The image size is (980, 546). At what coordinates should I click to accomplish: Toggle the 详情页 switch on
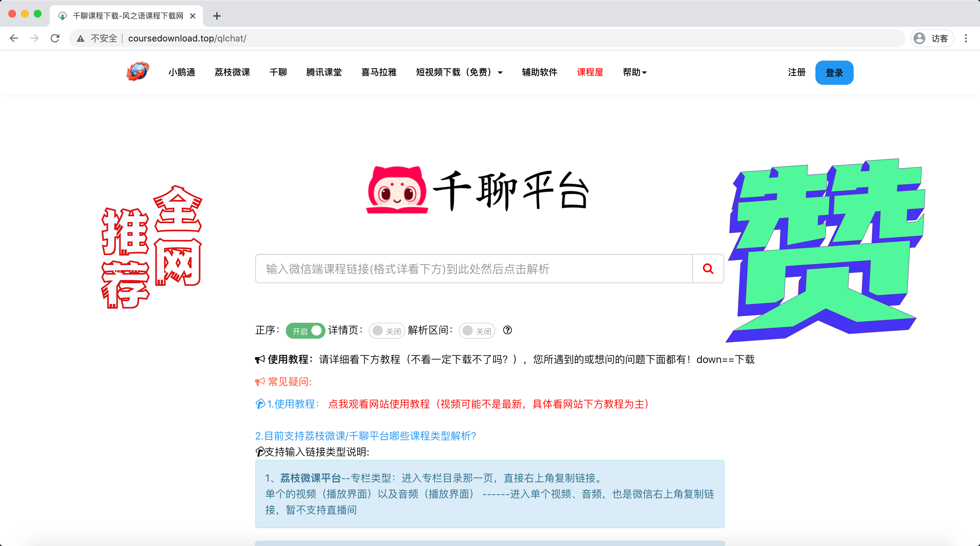click(387, 330)
